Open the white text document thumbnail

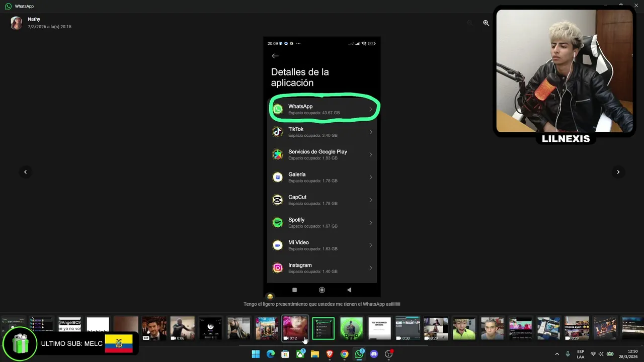click(x=379, y=328)
